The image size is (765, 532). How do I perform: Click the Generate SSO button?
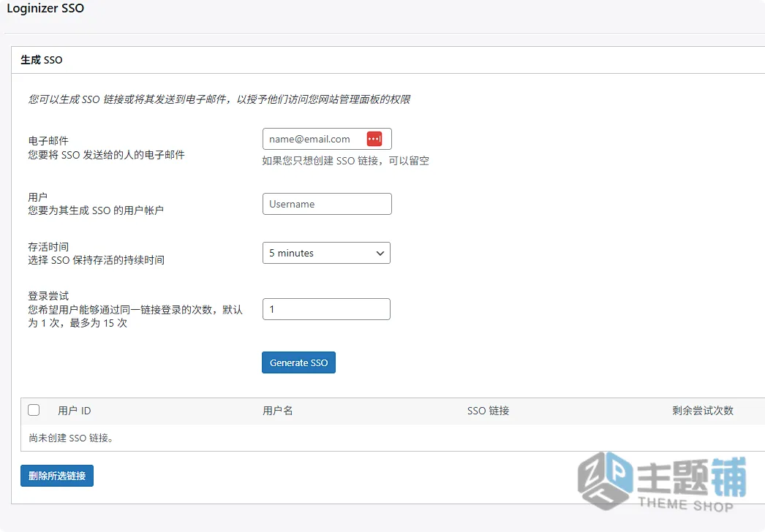(298, 362)
